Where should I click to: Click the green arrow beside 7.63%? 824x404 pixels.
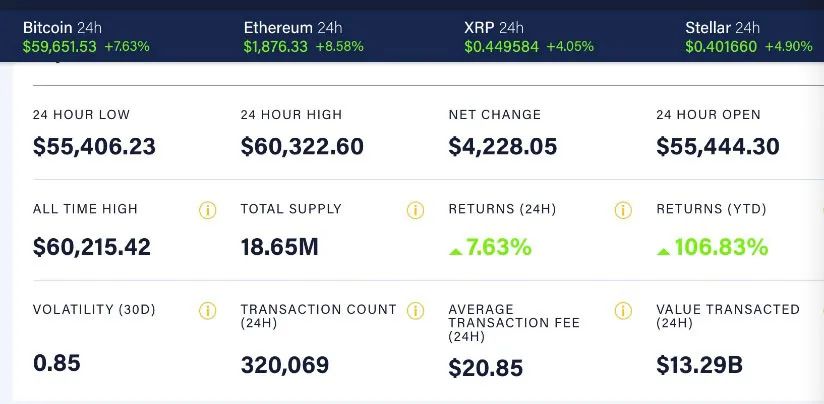click(456, 250)
